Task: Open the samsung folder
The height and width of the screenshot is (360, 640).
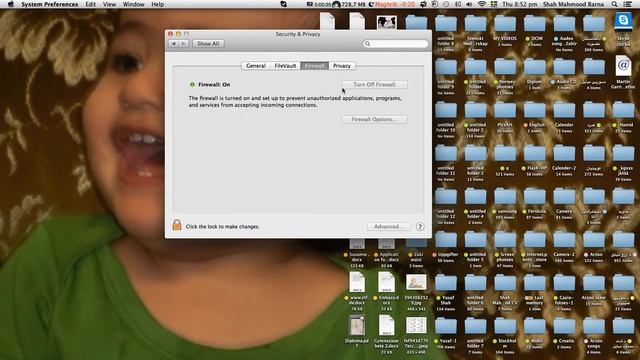Action: pos(505,197)
